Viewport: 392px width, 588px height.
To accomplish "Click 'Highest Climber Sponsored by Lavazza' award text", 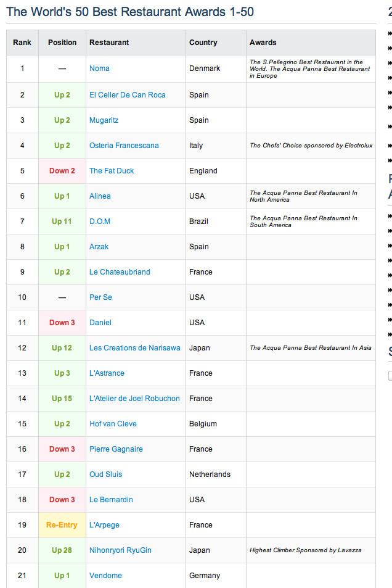I will pyautogui.click(x=306, y=550).
